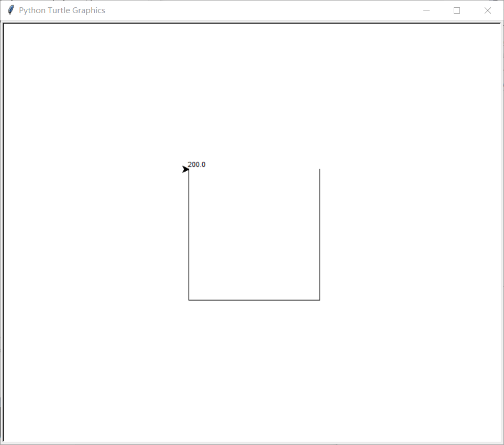
Task: Click the turtle arrow cursor on canvas
Action: coord(185,169)
